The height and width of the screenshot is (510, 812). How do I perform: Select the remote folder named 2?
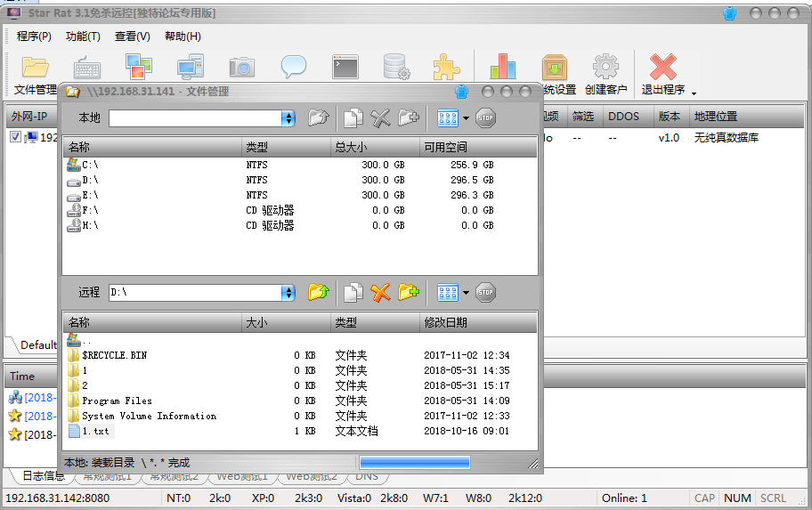coord(77,385)
